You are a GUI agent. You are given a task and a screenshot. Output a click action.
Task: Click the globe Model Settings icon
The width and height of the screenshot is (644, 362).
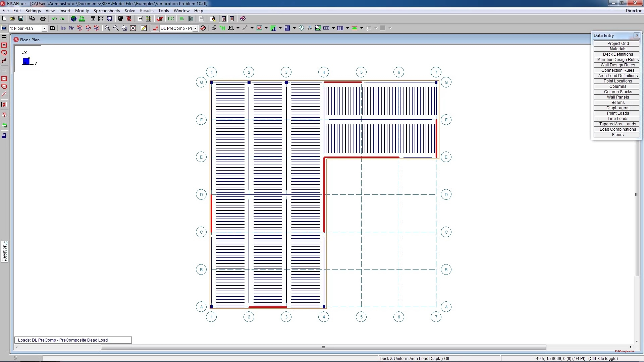73,19
